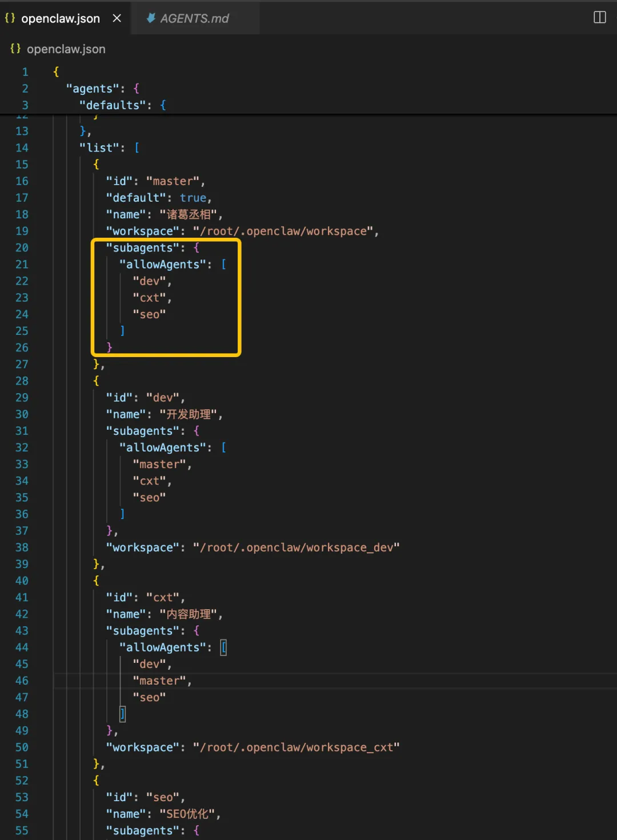Click "dev" entry on line 22

150,281
